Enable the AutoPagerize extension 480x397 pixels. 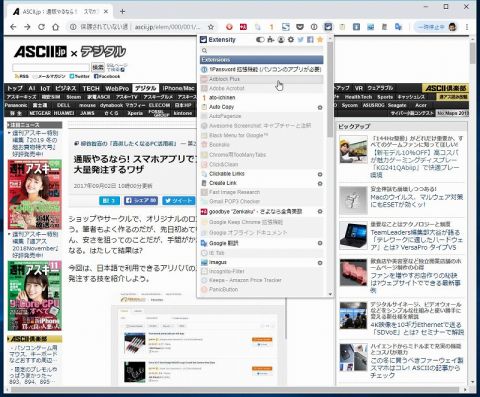click(262, 116)
